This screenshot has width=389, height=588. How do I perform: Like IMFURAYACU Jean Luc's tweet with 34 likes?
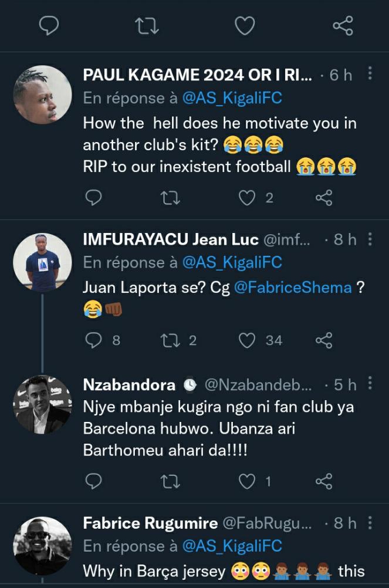click(248, 340)
